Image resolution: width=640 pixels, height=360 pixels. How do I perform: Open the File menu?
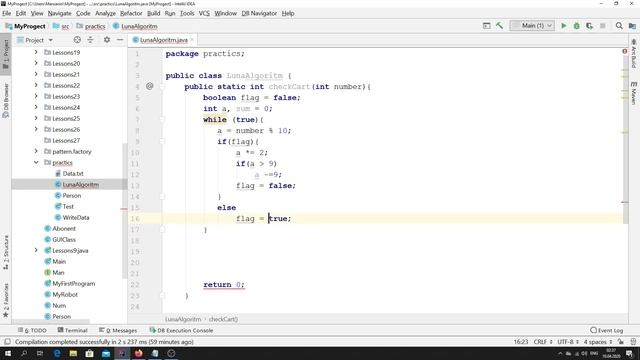pos(7,13)
